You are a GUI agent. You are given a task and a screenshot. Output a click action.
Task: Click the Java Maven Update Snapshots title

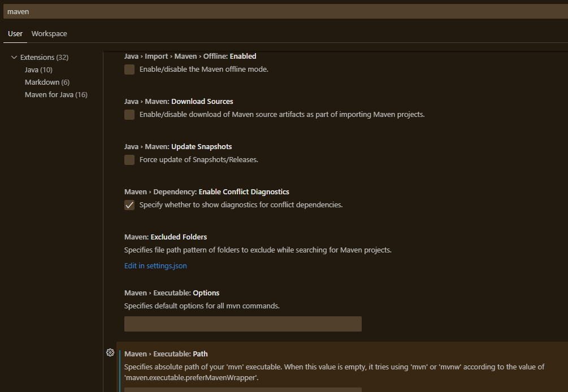(x=178, y=147)
